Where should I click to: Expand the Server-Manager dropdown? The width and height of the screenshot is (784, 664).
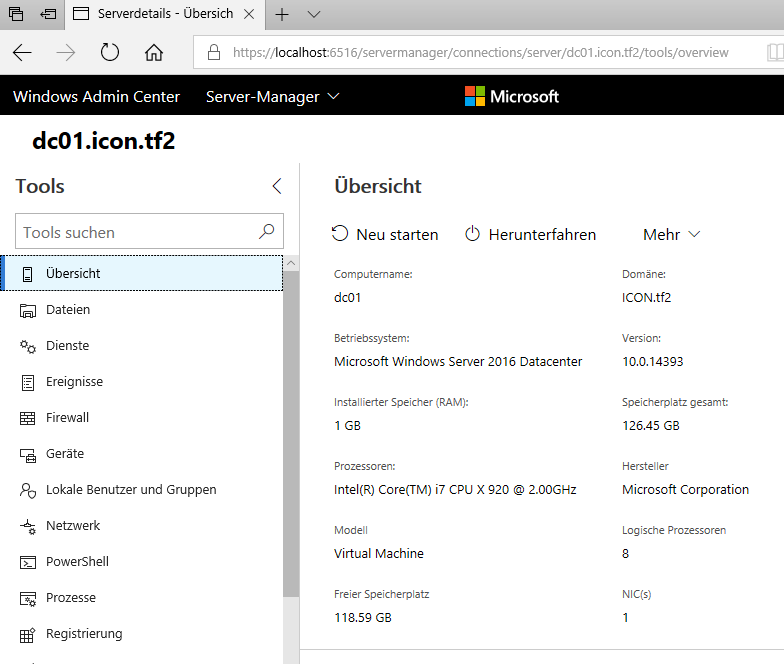272,96
